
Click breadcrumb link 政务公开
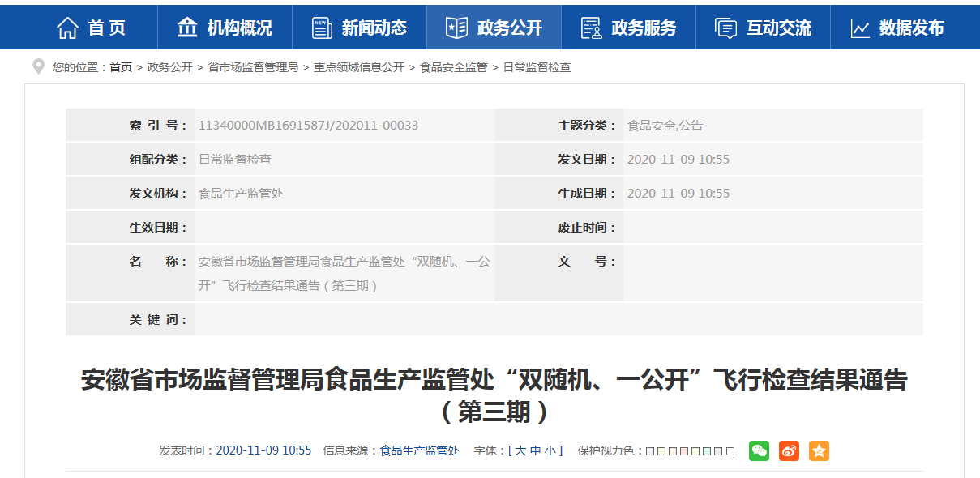coord(169,67)
